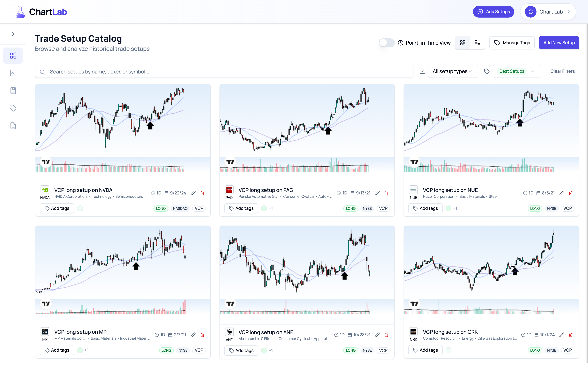
Task: Enable the Point-in-Time View switch
Action: [386, 43]
